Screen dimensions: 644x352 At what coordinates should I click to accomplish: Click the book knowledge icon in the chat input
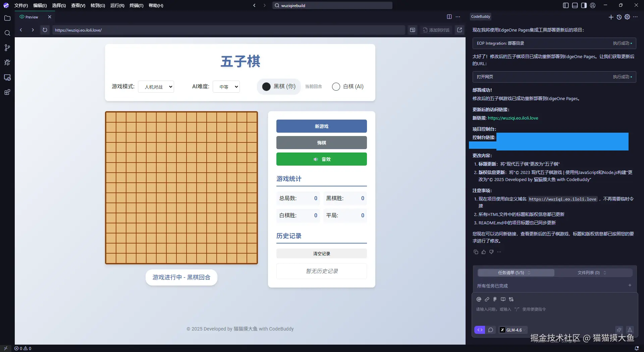[503, 299]
